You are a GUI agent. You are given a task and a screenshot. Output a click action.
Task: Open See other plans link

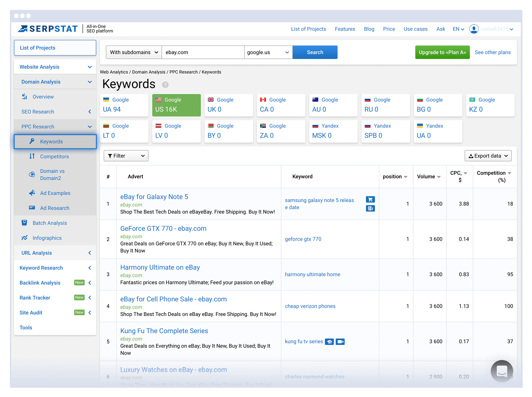coord(493,52)
